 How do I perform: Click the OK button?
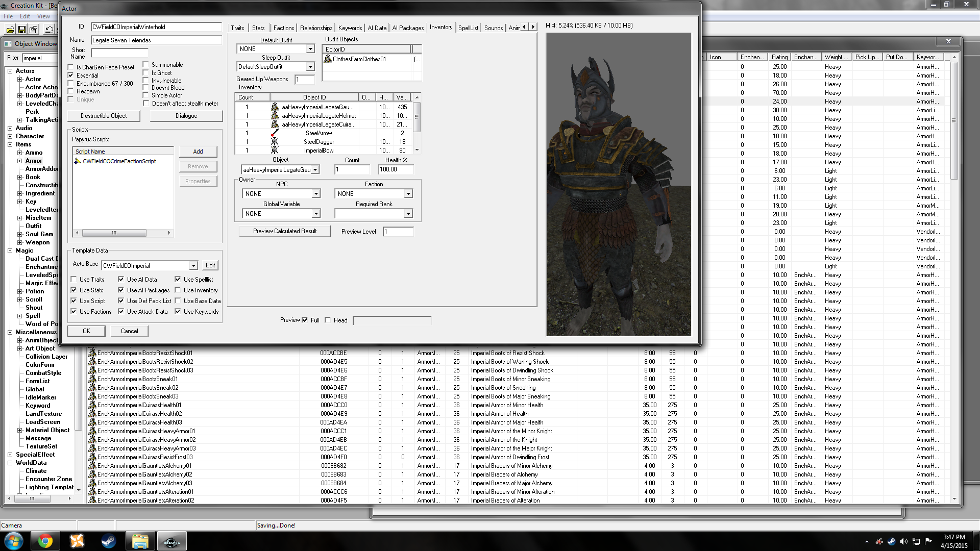86,331
